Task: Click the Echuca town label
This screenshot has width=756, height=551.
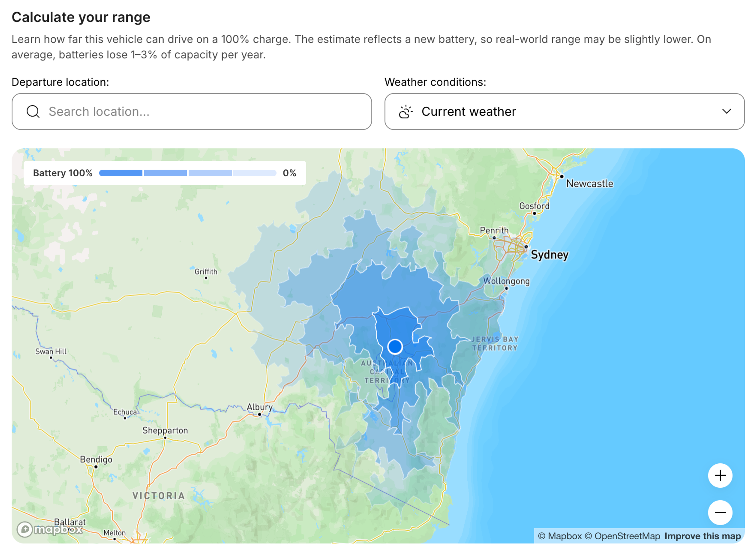Action: 125,412
